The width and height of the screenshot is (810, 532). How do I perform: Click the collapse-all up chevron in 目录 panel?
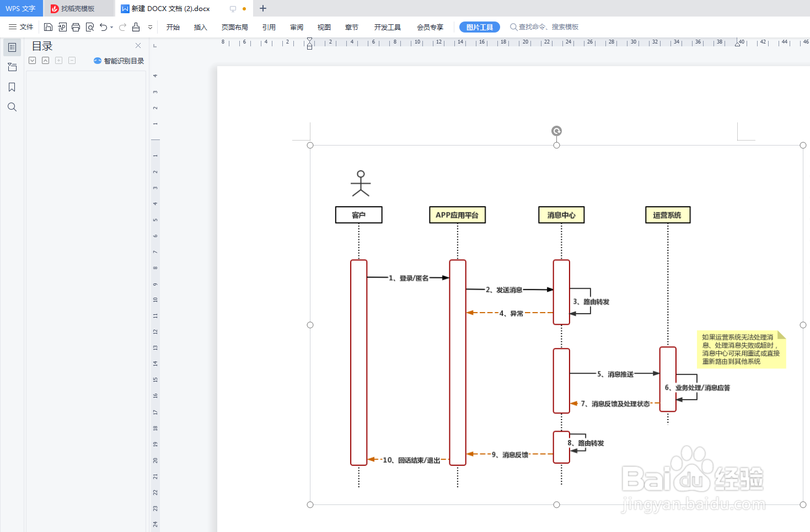(46, 61)
